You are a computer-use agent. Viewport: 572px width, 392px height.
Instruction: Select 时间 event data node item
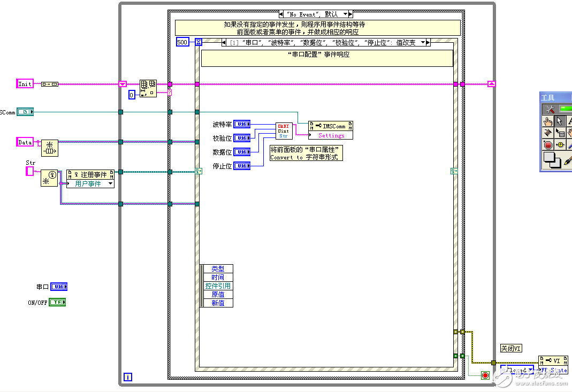[218, 278]
